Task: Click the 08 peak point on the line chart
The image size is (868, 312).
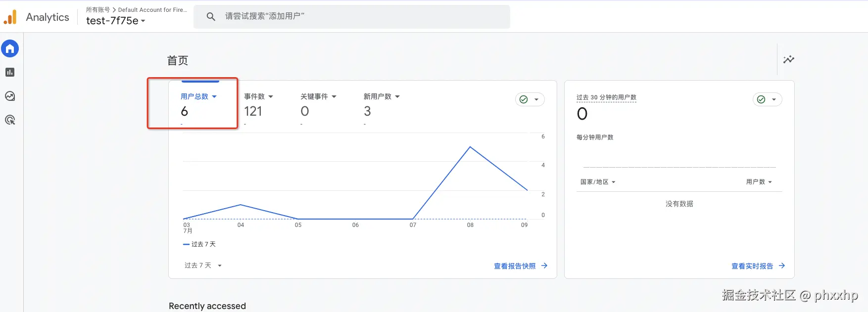Action: point(470,147)
